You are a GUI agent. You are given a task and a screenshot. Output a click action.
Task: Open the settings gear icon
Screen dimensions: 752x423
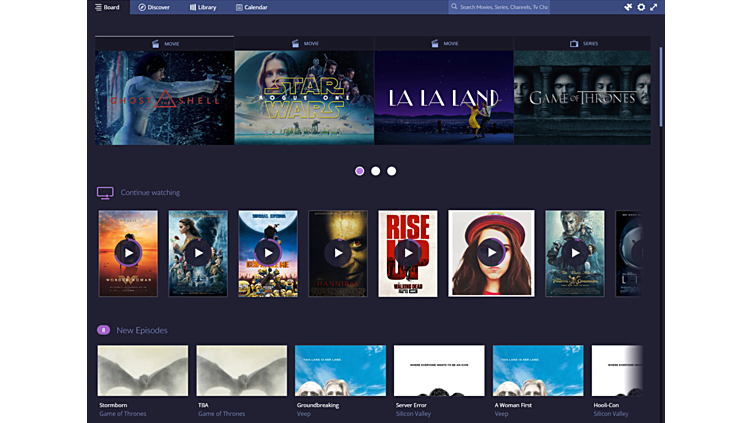point(641,7)
